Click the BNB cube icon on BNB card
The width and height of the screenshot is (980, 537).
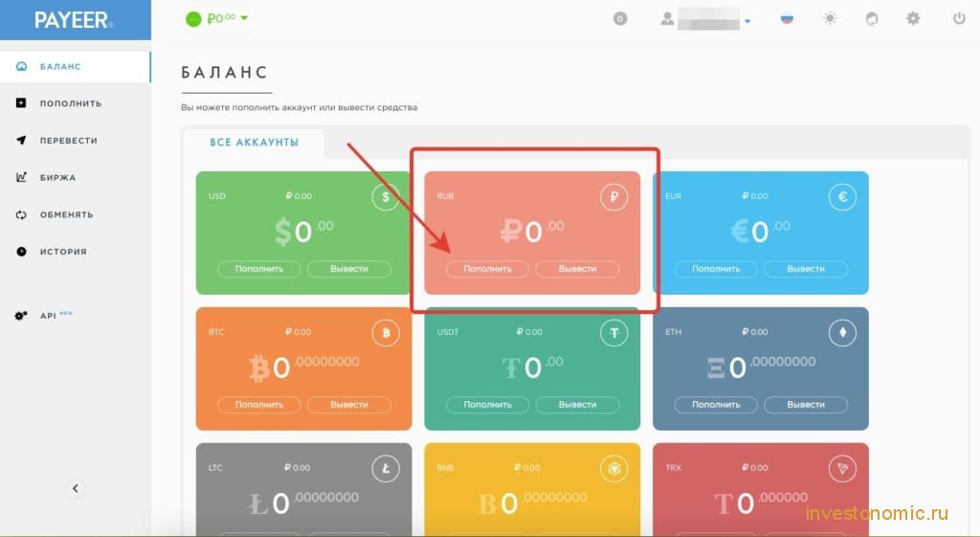point(614,468)
